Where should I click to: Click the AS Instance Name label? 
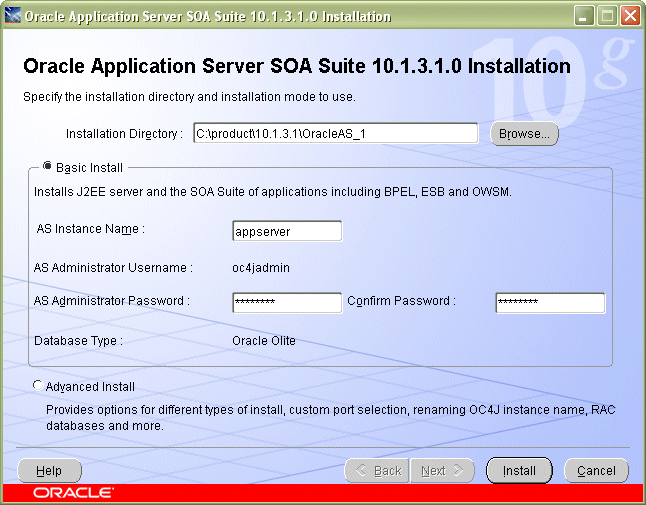pyautogui.click(x=91, y=229)
